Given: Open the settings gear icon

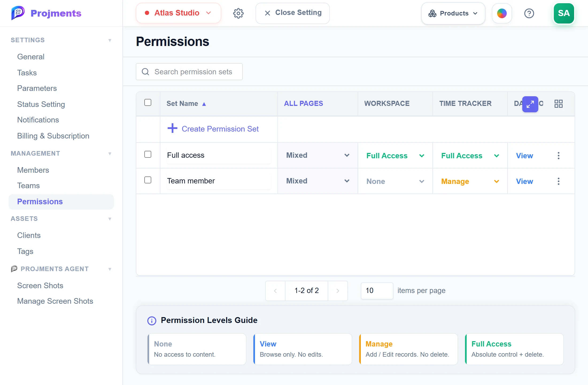Looking at the screenshot, I should tap(238, 13).
